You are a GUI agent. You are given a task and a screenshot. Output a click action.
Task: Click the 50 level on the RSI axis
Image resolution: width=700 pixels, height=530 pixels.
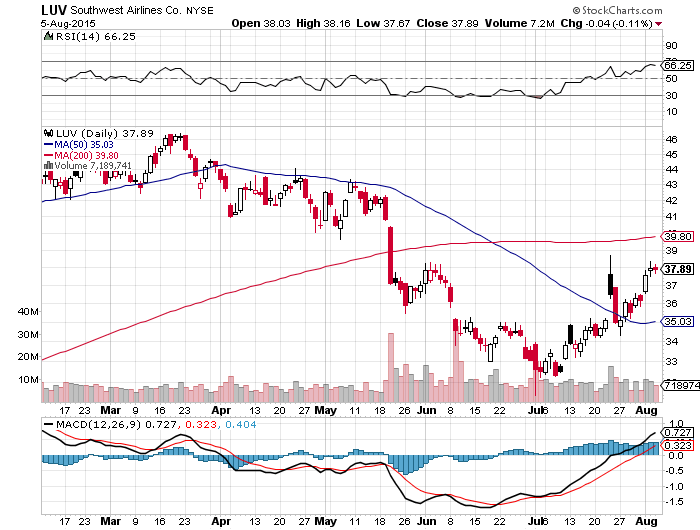click(x=671, y=79)
